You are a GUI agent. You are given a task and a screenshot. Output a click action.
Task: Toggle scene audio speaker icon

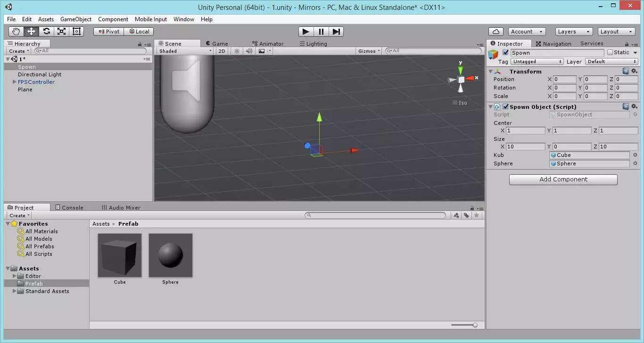249,51
